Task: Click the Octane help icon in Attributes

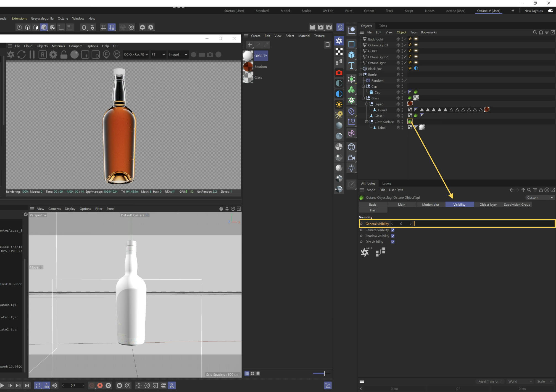Action: pyautogui.click(x=365, y=252)
